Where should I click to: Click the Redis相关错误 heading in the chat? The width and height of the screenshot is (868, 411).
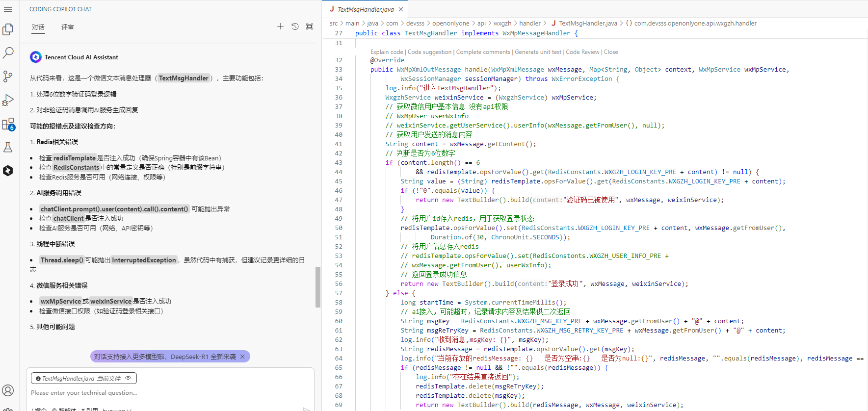click(x=57, y=142)
